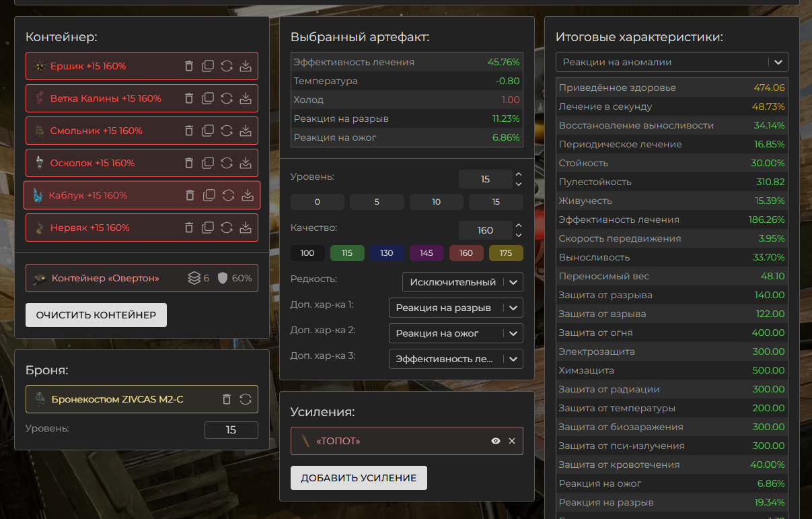Swap the Смольник artifact using refresh icon
The image size is (812, 519).
pos(227,131)
